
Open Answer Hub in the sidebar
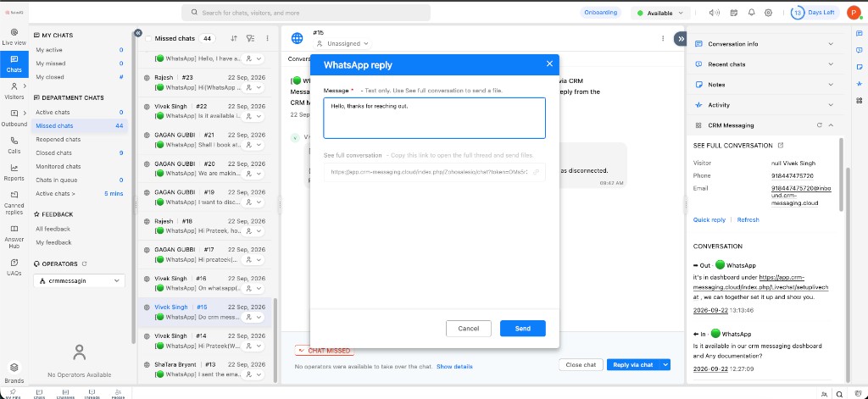click(14, 236)
